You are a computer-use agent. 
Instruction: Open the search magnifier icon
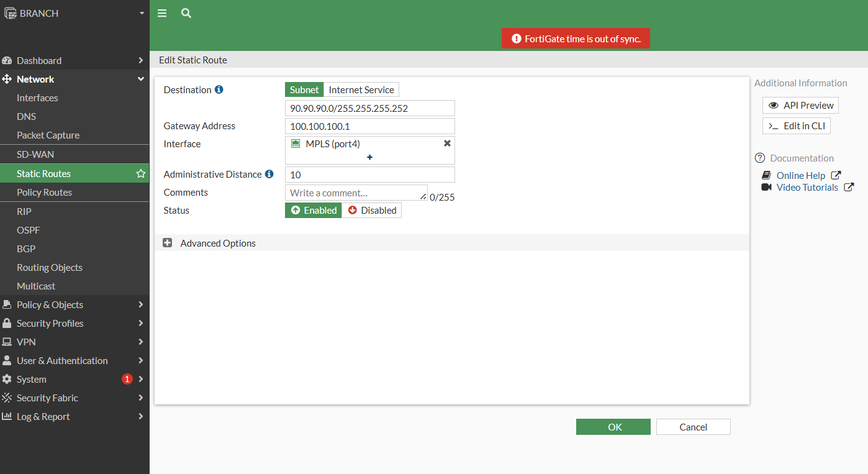point(186,13)
